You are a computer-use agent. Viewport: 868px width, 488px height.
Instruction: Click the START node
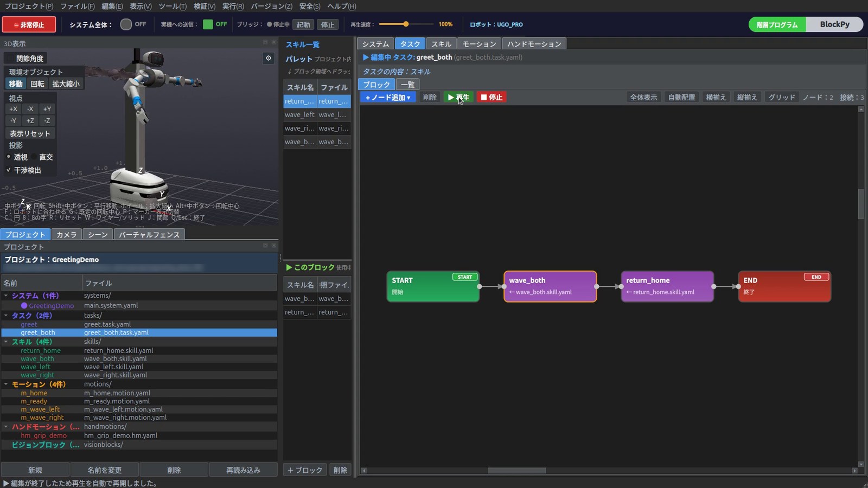[433, 286]
